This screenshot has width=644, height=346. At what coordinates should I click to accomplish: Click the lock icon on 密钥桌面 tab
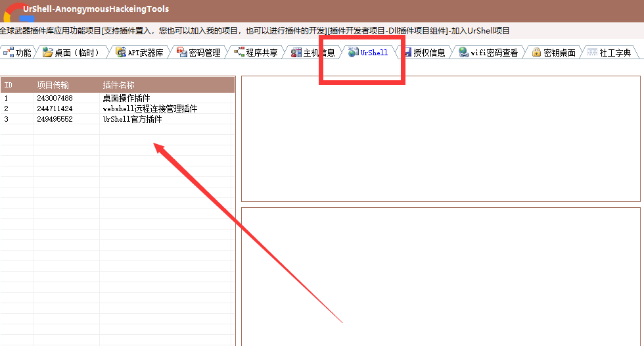click(536, 52)
